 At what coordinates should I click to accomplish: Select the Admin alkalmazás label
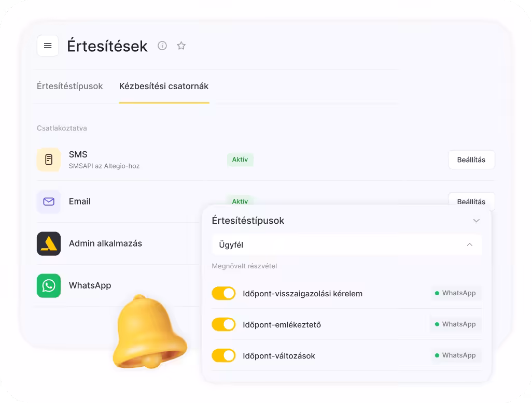pos(105,243)
